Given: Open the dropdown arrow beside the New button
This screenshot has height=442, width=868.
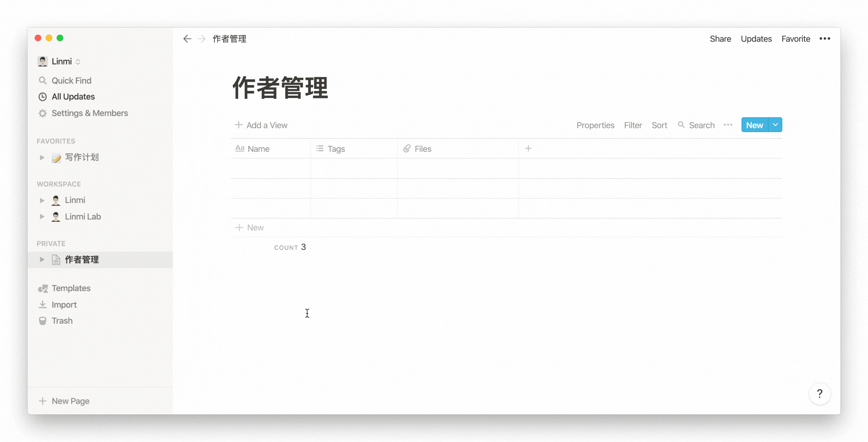Looking at the screenshot, I should (775, 125).
